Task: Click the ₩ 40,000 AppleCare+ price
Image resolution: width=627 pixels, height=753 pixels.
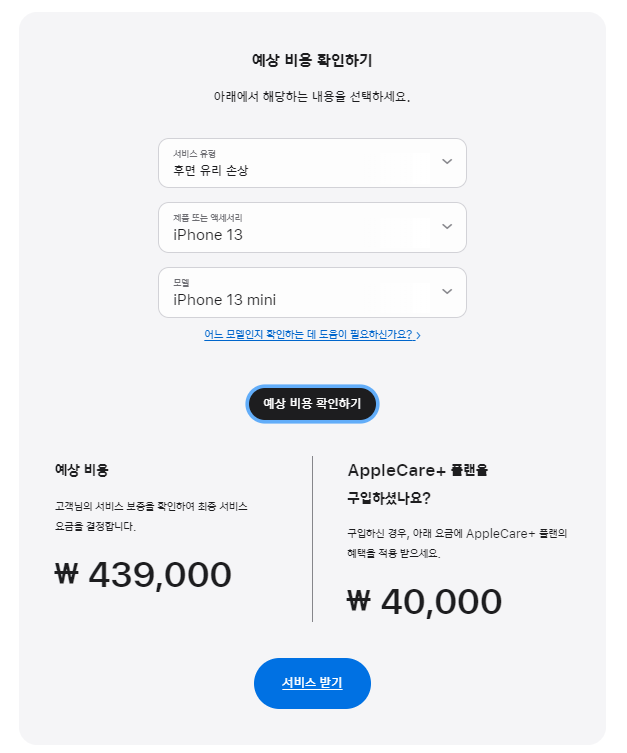Action: pyautogui.click(x=424, y=601)
